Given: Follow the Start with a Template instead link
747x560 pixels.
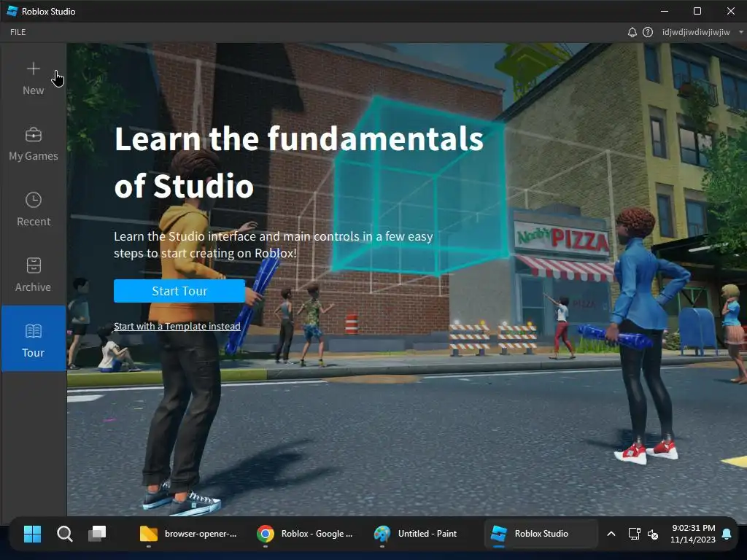Looking at the screenshot, I should [x=177, y=326].
